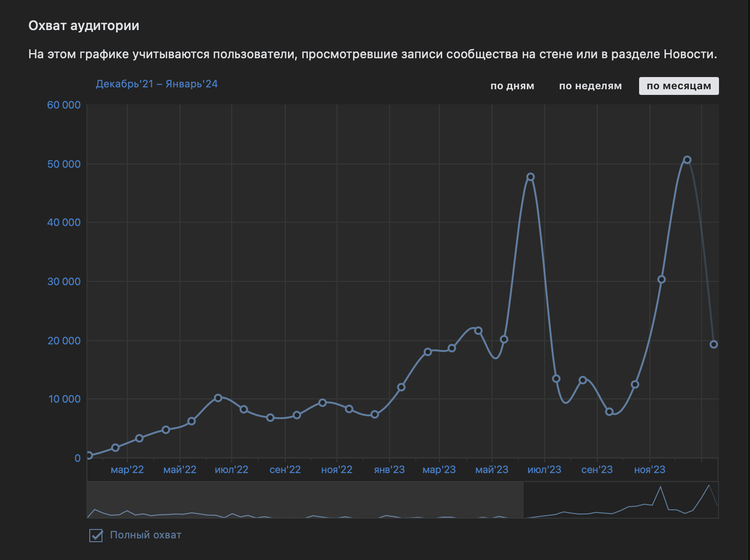Click the 60 000 y-axis value
This screenshot has height=560, width=750.
[64, 105]
